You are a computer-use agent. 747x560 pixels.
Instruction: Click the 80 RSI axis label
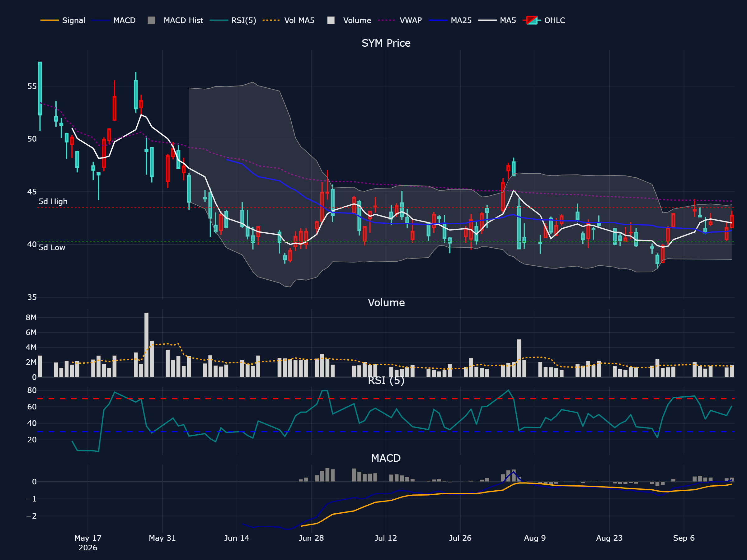point(32,390)
